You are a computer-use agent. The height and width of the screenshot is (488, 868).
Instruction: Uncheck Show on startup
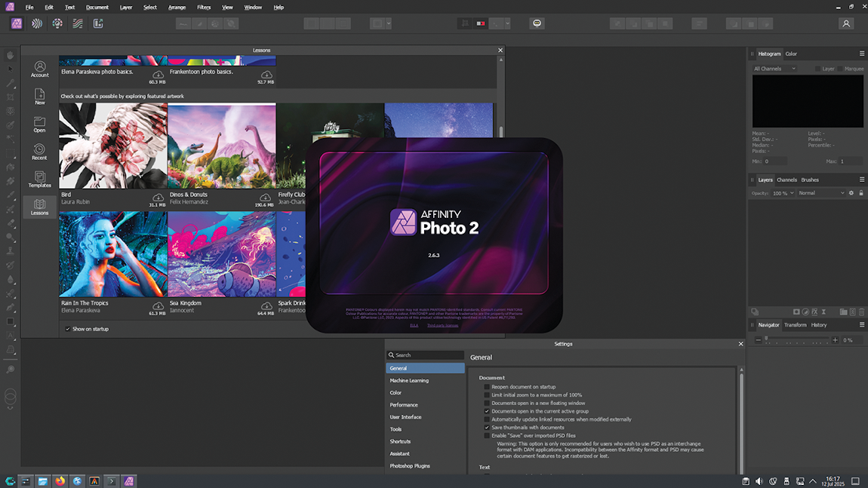coord(68,329)
